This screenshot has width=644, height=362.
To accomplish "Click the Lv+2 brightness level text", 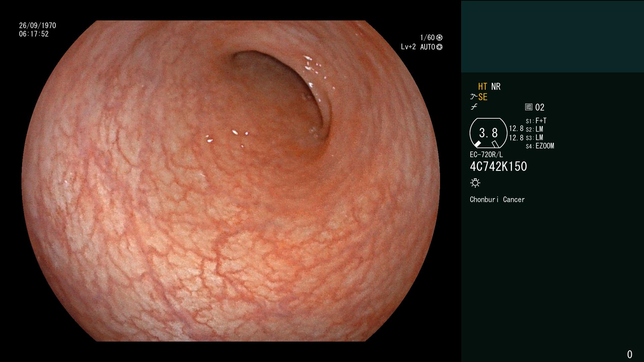I will (x=408, y=47).
